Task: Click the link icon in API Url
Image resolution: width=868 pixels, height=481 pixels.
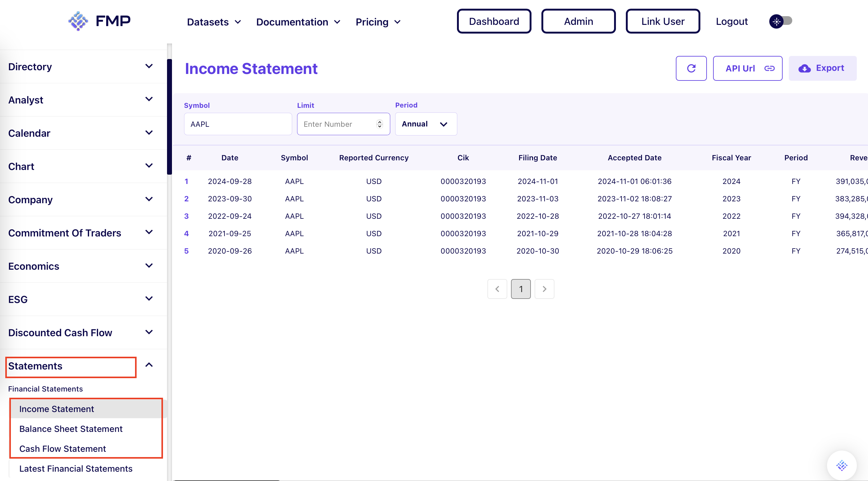Action: 769,68
